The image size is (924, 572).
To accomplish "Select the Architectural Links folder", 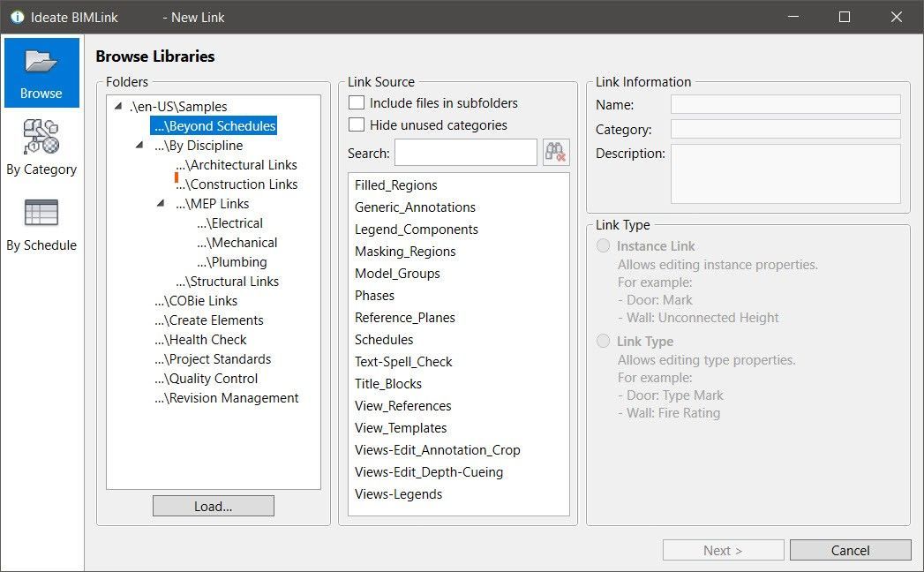I will pos(237,164).
